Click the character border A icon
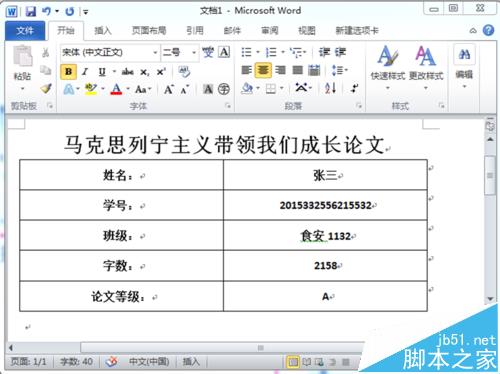 [224, 52]
